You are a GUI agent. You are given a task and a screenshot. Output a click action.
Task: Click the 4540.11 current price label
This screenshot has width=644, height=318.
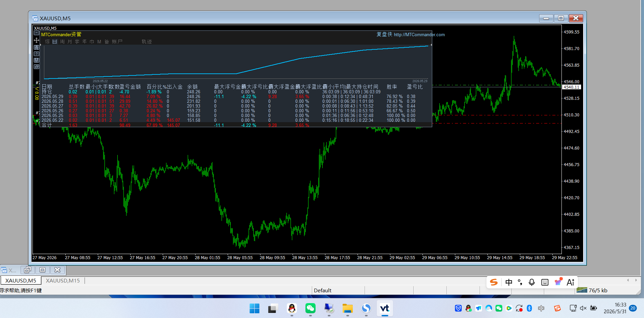(x=571, y=87)
